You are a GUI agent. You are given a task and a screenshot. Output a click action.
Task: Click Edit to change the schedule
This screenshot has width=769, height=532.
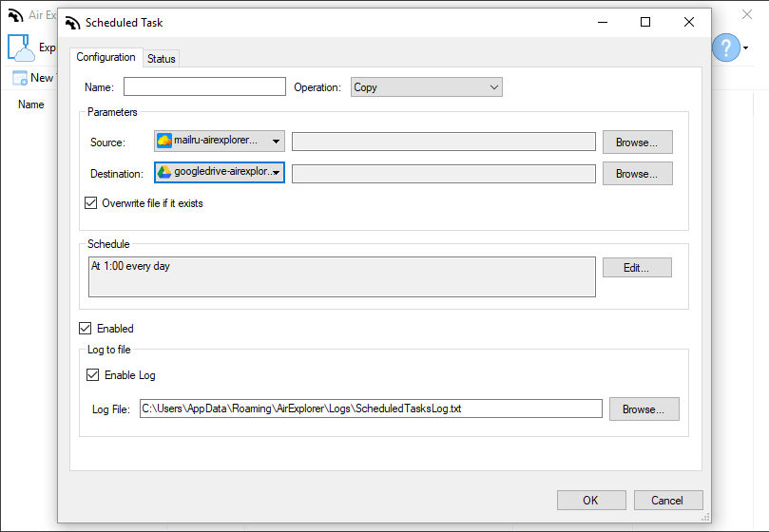[x=637, y=268]
